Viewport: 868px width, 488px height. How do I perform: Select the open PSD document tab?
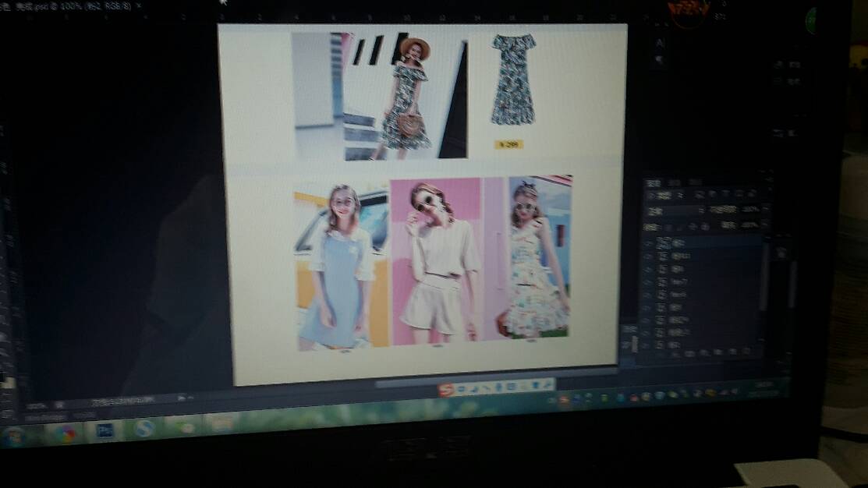pyautogui.click(x=69, y=7)
